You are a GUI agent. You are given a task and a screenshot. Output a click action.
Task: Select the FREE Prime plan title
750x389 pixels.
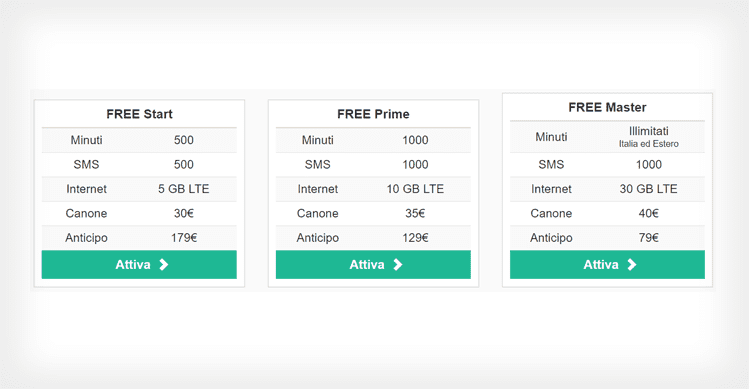point(373,114)
